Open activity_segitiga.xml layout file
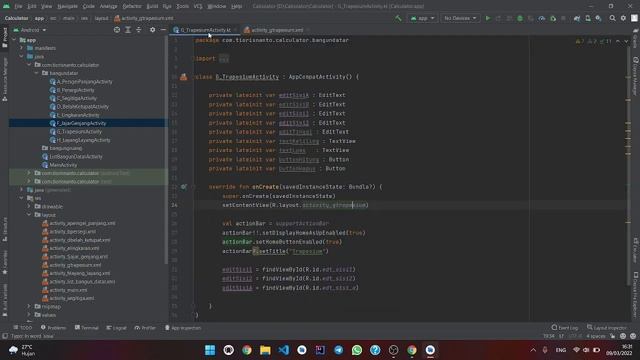The width and height of the screenshot is (640, 360). (x=68, y=298)
